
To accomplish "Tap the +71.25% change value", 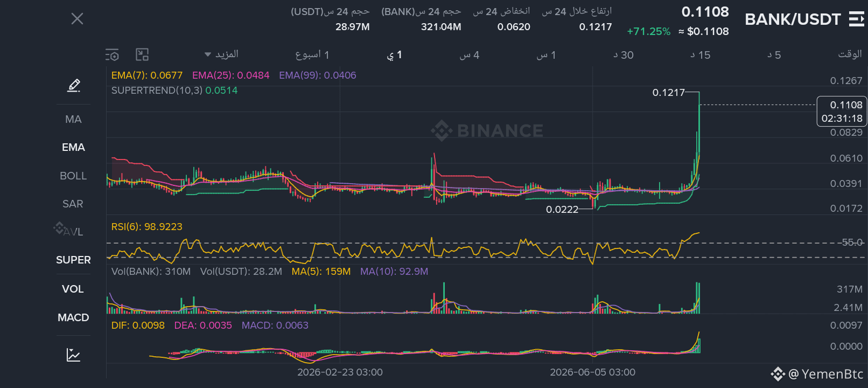I will 649,32.
